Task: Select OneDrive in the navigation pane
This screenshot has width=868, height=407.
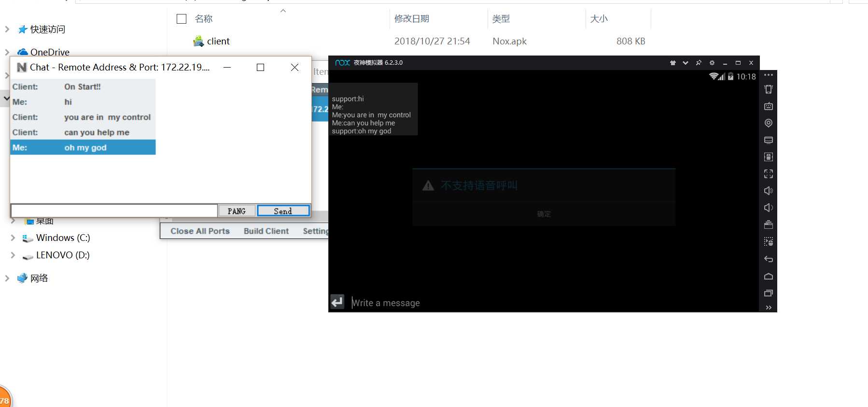Action: tap(50, 52)
